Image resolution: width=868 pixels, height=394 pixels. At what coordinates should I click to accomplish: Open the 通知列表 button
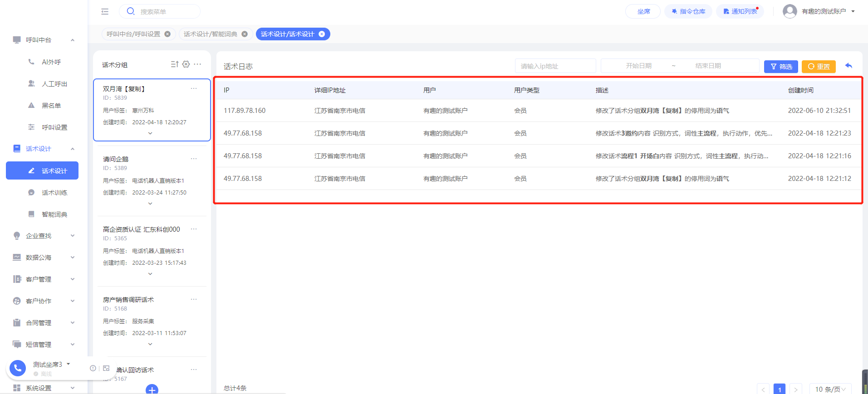click(740, 11)
